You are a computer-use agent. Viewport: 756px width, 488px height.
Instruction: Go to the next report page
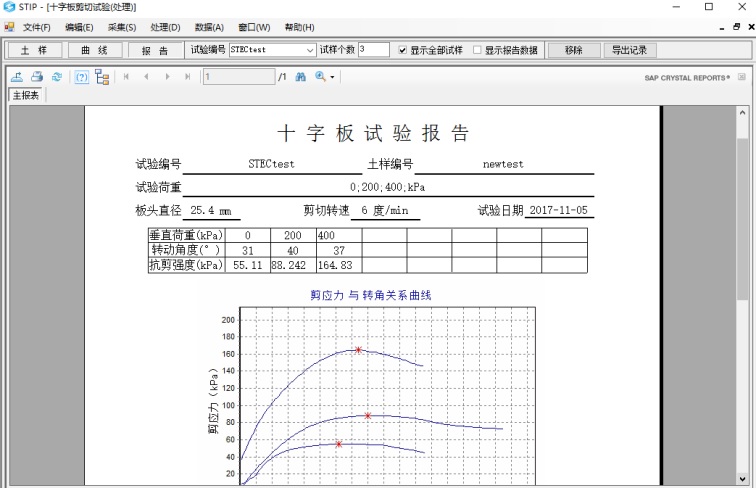[167, 76]
